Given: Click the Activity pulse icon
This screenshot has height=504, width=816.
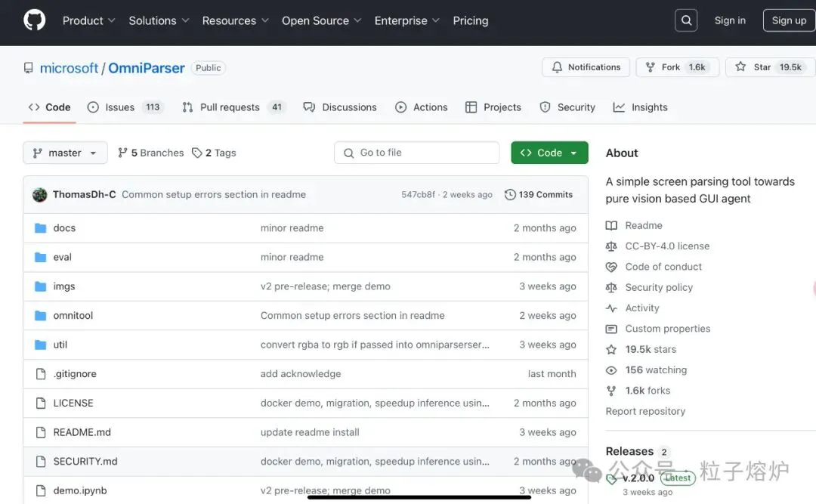Looking at the screenshot, I should pyautogui.click(x=611, y=308).
